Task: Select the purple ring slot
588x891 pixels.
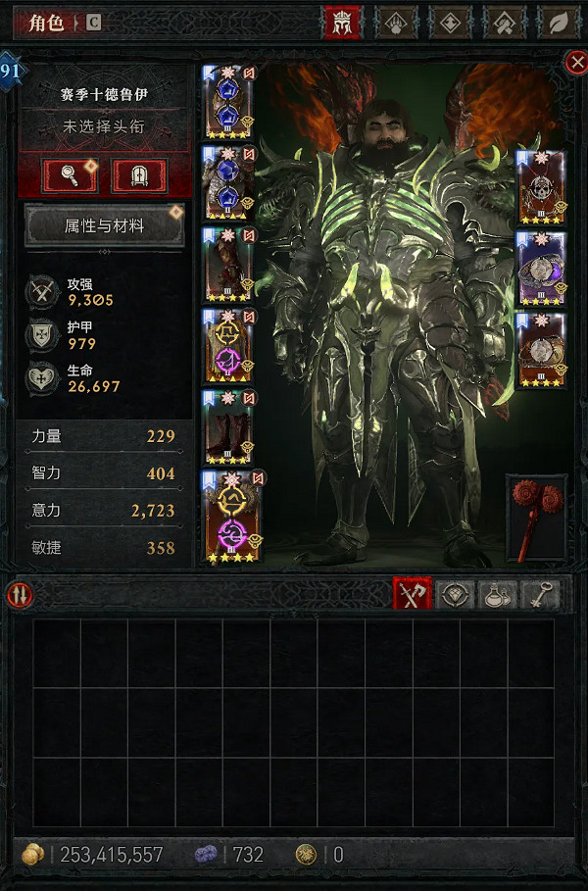Action: (x=540, y=269)
